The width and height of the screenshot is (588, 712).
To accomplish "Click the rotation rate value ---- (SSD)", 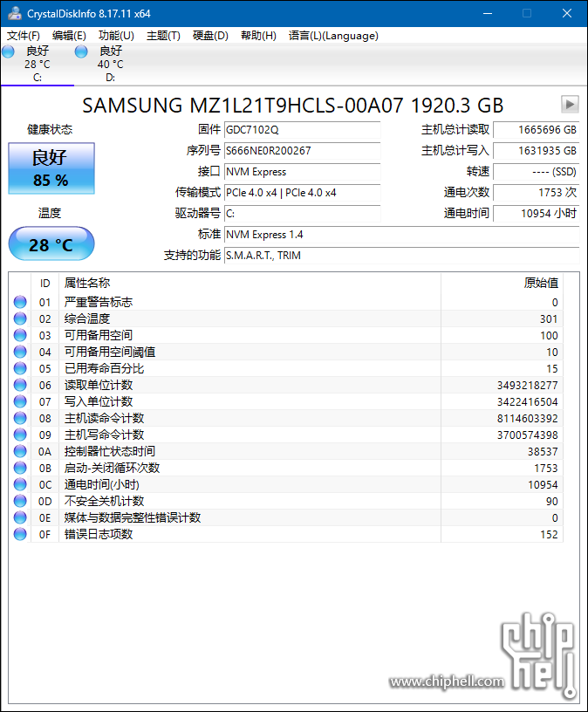I will click(537, 172).
